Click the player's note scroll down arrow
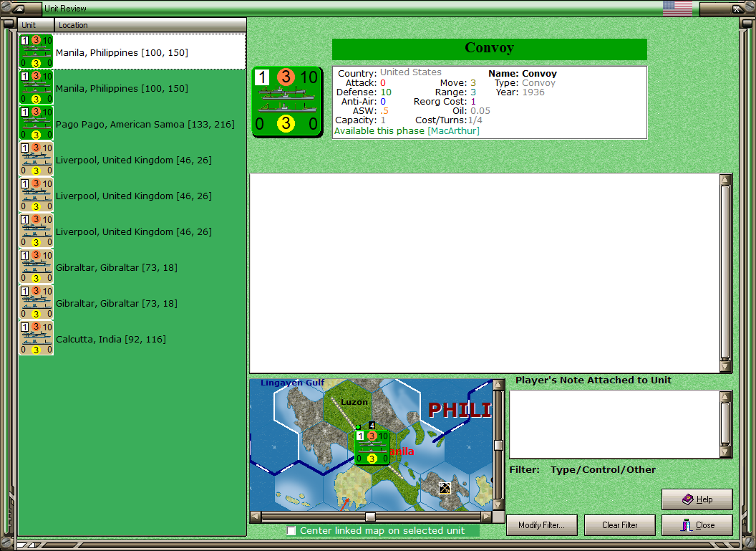 click(x=725, y=452)
